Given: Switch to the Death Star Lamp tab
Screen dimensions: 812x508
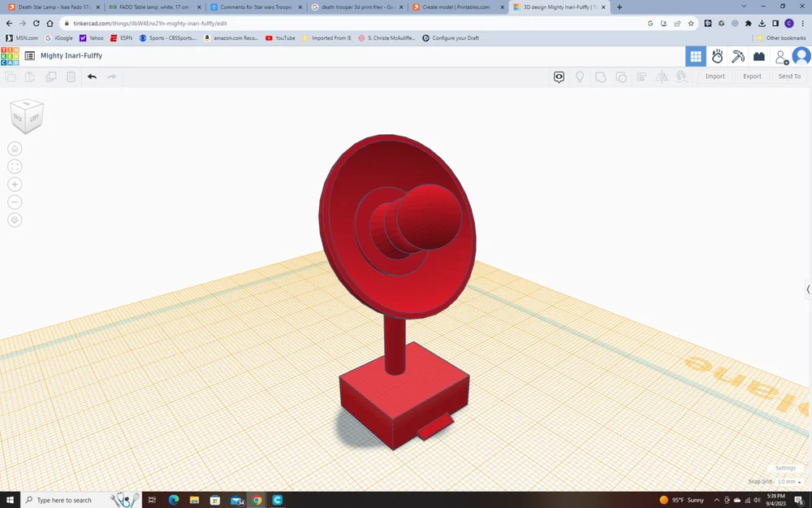Looking at the screenshot, I should [x=54, y=7].
